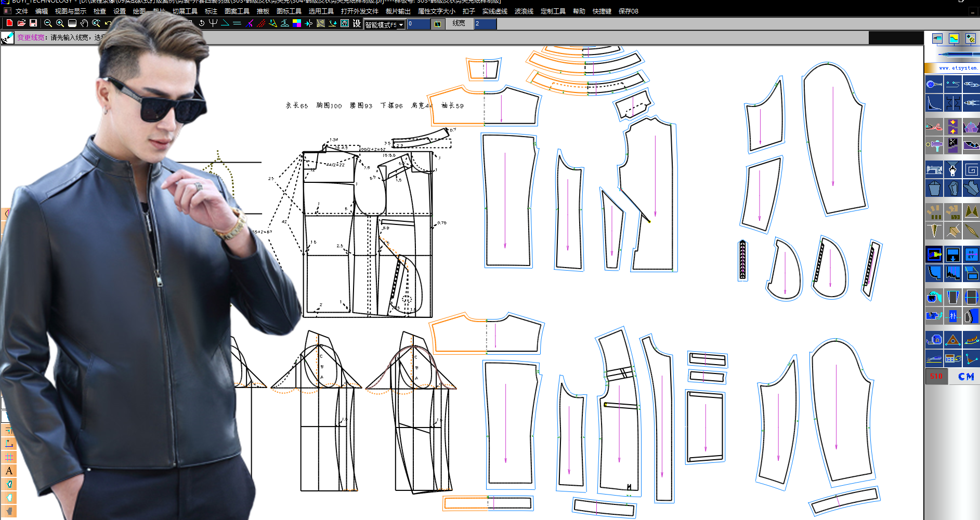This screenshot has width=980, height=520.
Task: Save using the floppy disk icon
Action: coord(33,23)
